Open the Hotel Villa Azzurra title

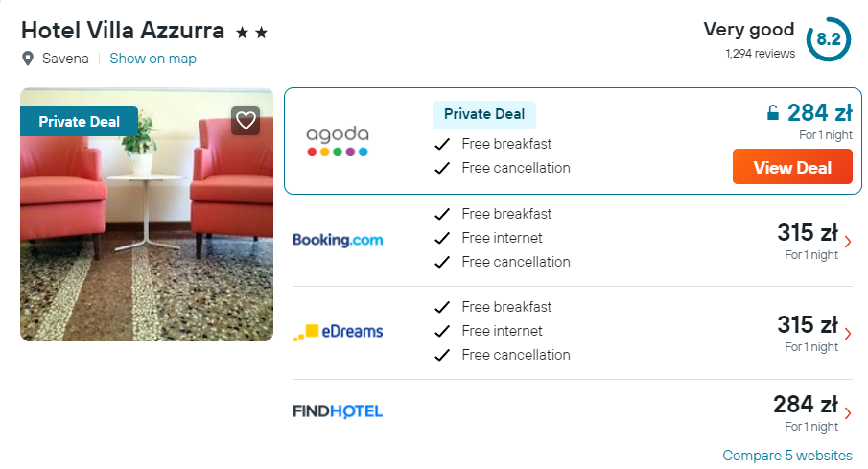pyautogui.click(x=123, y=31)
